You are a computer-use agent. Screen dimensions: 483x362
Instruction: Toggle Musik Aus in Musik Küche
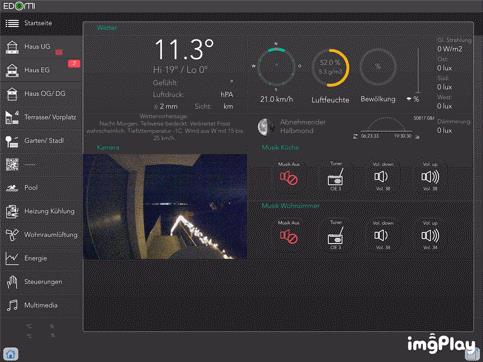pyautogui.click(x=289, y=177)
